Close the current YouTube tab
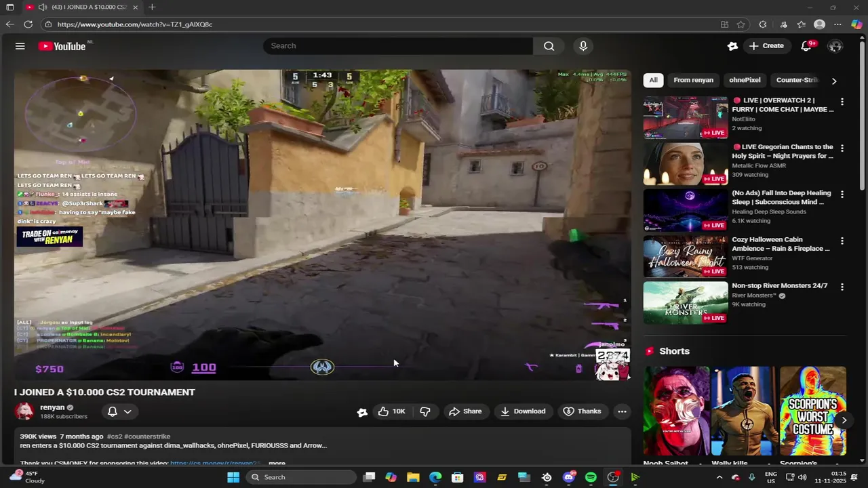Viewport: 868px width, 488px height. tap(136, 7)
